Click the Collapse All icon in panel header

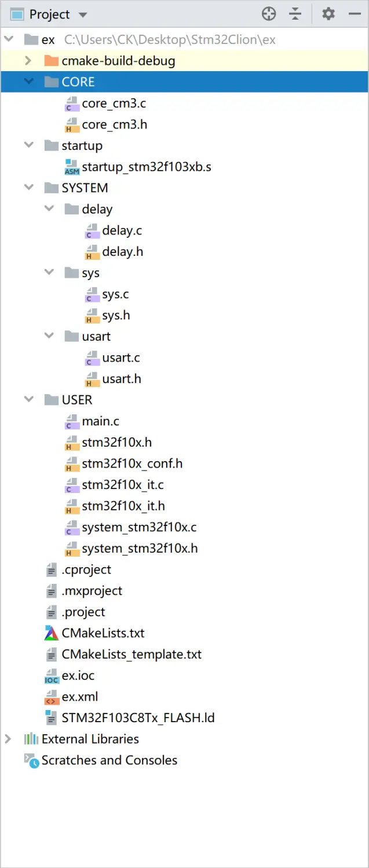click(x=296, y=14)
